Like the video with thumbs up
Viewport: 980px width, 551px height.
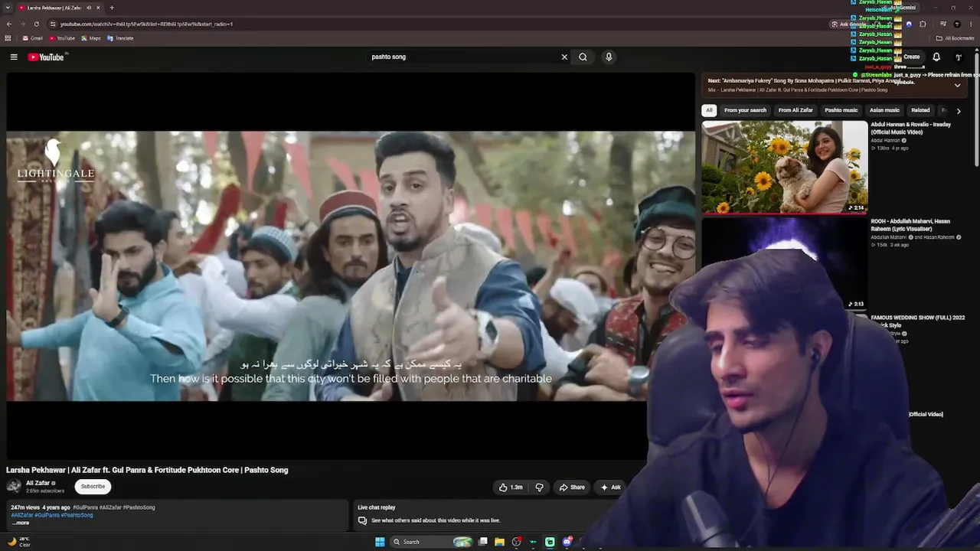click(x=511, y=487)
